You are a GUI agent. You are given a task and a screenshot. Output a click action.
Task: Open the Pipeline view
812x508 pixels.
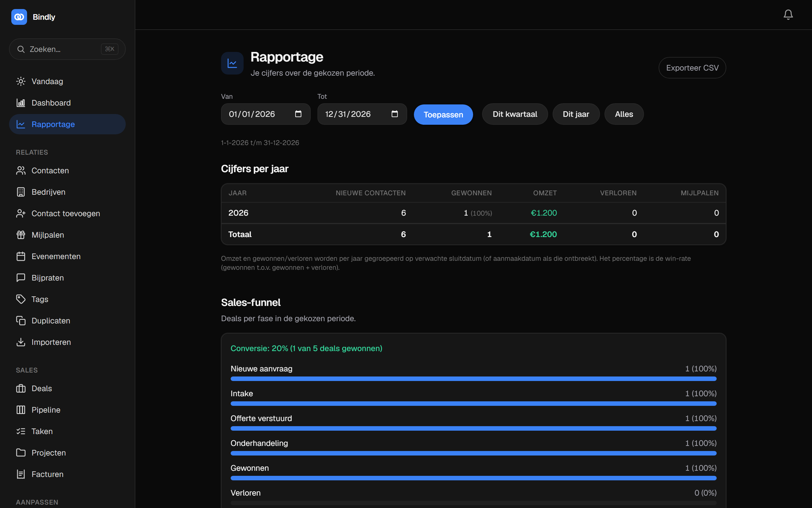coord(67,410)
